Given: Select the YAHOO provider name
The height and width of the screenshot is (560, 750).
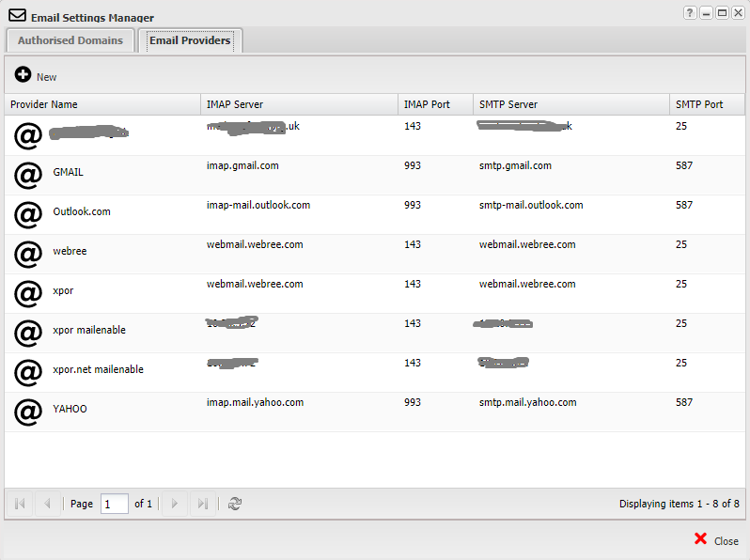Looking at the screenshot, I should 70,409.
